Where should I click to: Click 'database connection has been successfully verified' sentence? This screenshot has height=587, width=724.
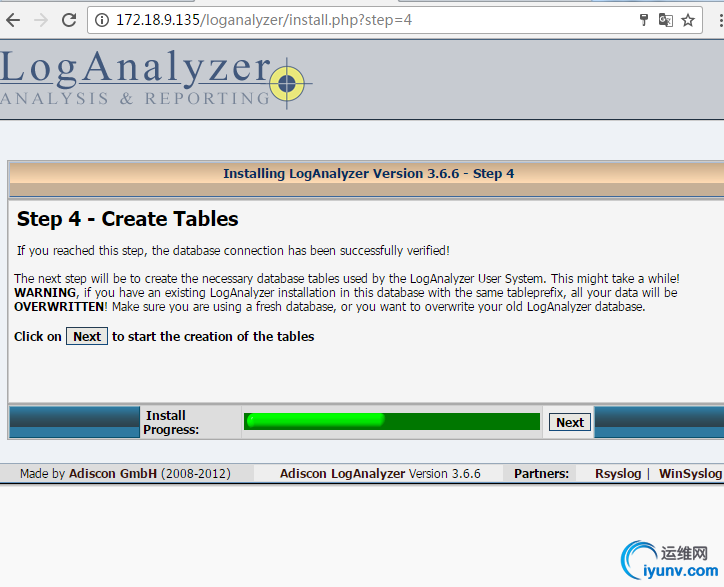[233, 250]
